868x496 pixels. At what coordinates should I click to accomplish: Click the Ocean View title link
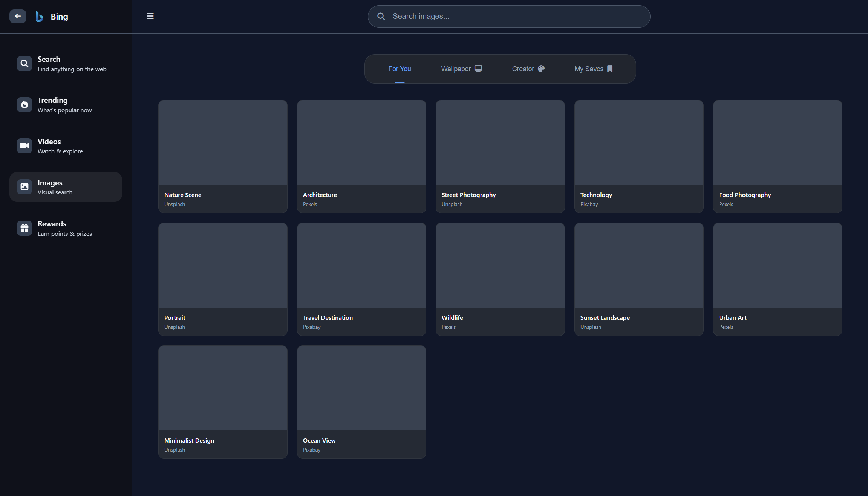319,440
